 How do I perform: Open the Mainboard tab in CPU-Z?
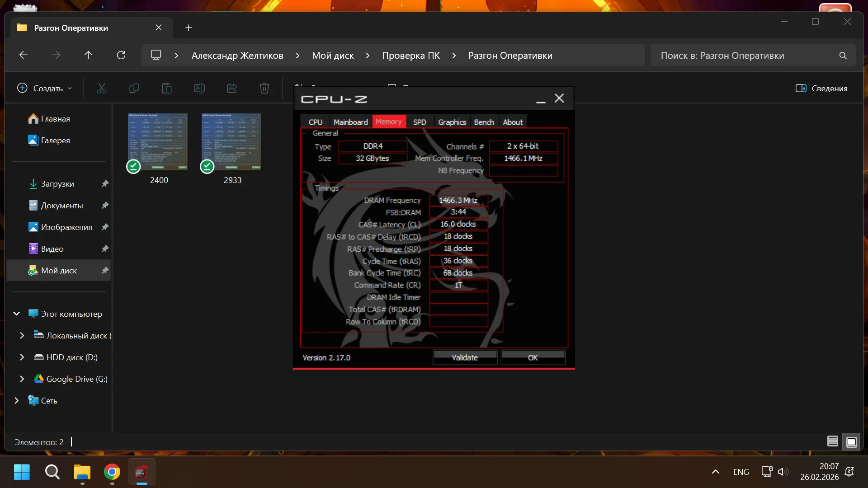350,122
